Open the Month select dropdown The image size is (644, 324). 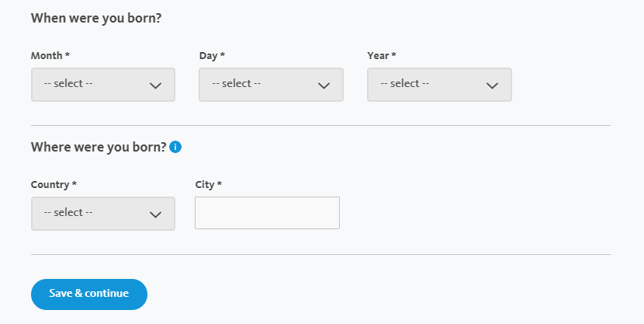103,85
